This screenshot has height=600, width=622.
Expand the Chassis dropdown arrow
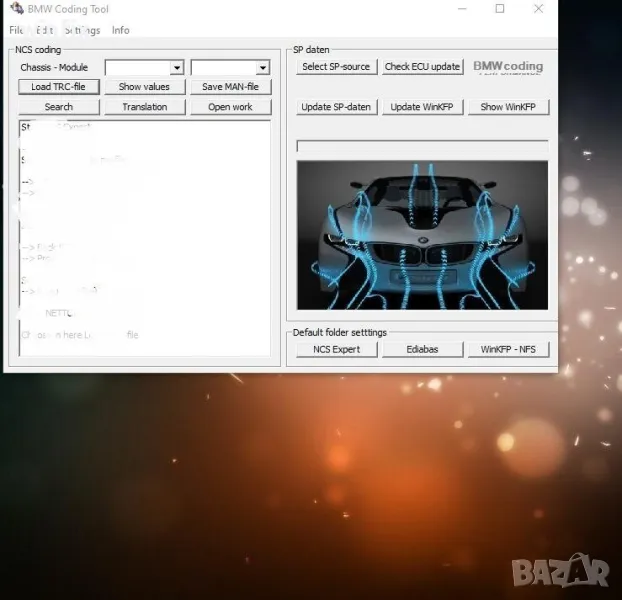[x=177, y=68]
